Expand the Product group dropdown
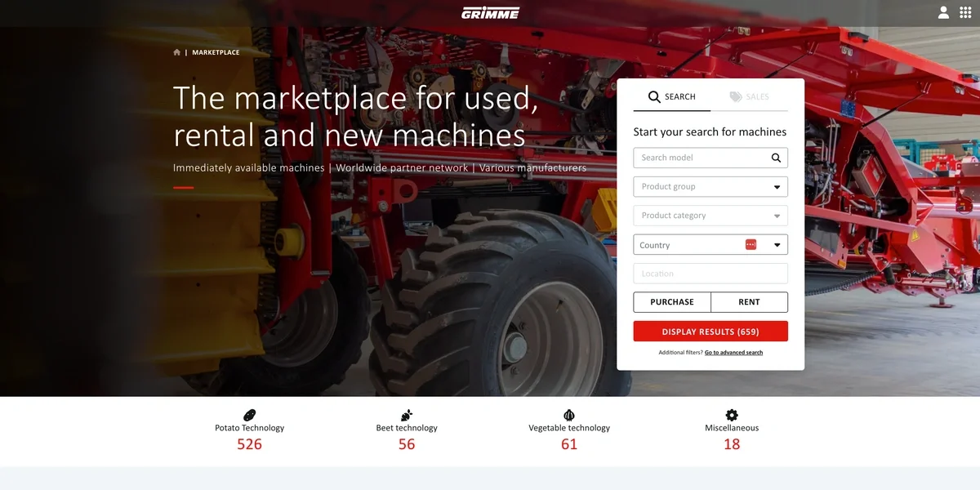This screenshot has width=980, height=490. pos(710,186)
